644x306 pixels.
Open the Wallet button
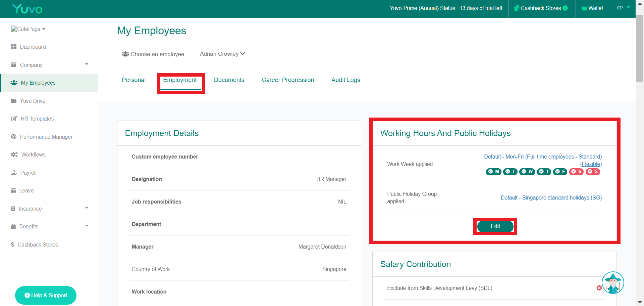592,8
